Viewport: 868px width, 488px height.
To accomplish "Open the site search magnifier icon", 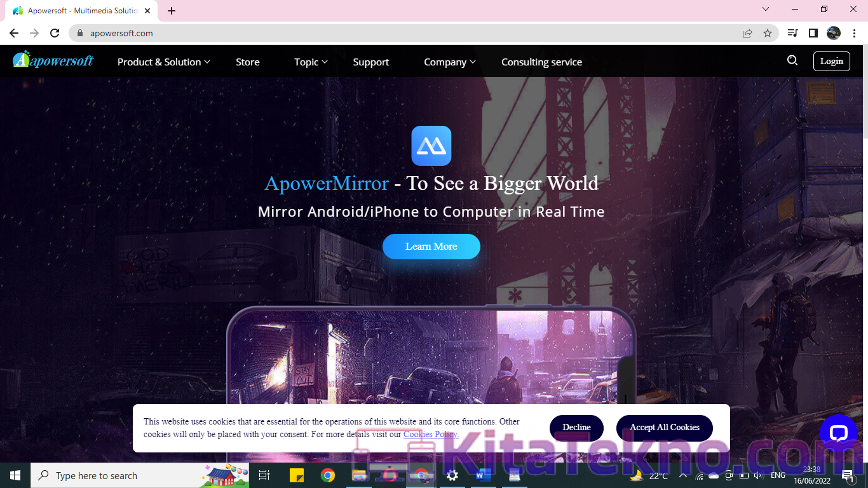I will [792, 60].
